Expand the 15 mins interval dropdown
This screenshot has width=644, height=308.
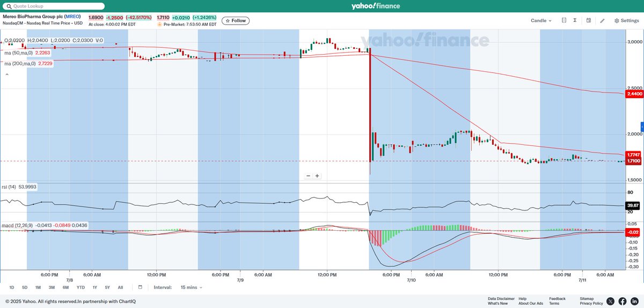[x=192, y=288]
